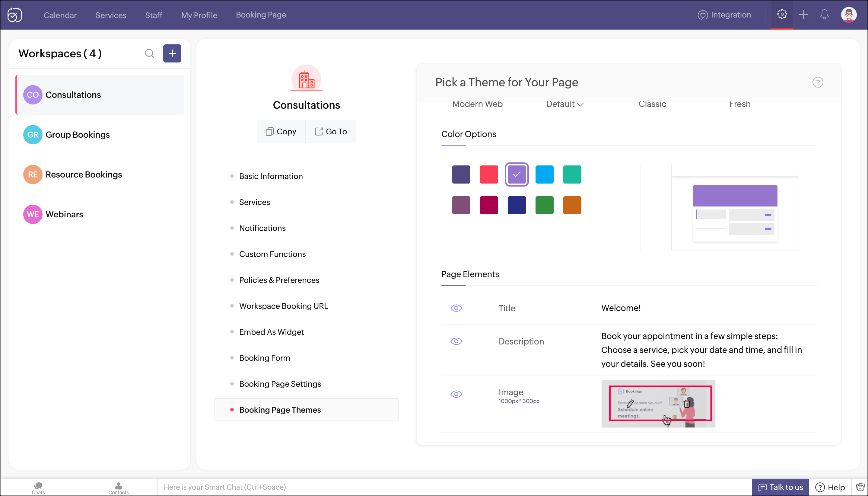Open Chats in bottom bar
The width and height of the screenshot is (868, 496).
pos(38,488)
